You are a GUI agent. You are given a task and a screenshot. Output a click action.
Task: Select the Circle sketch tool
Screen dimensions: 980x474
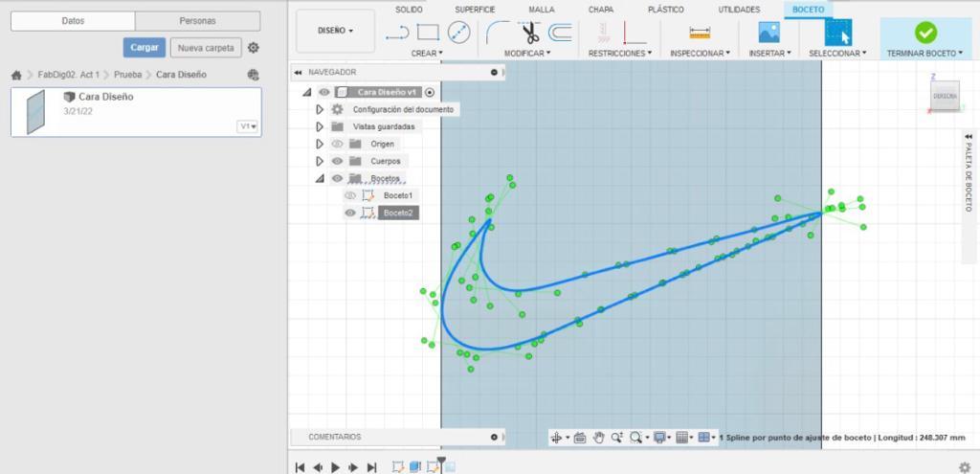coord(458,32)
